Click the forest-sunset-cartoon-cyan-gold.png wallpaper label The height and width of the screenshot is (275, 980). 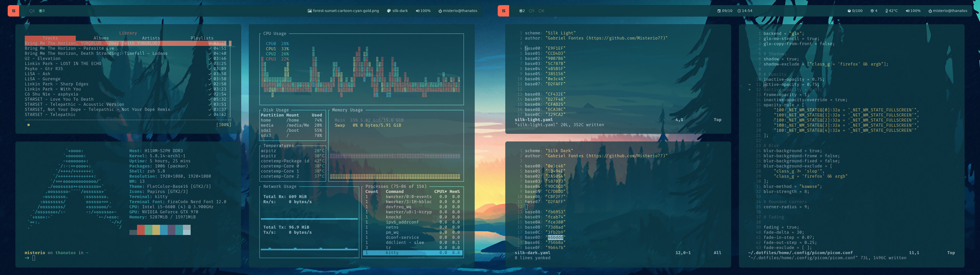tap(346, 11)
